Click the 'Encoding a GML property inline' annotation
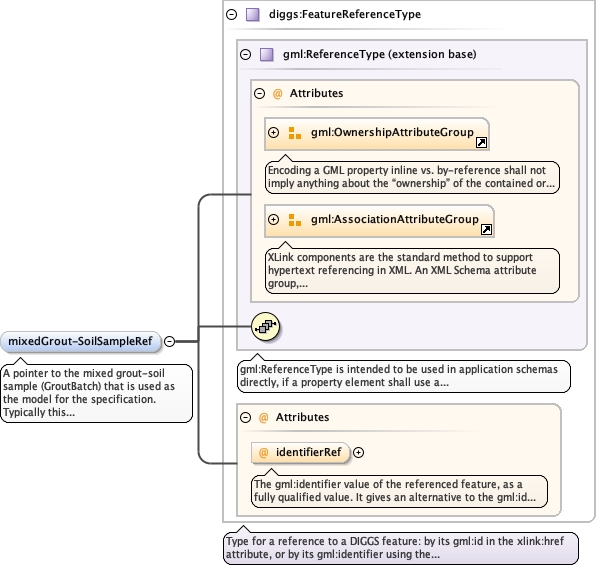The height and width of the screenshot is (568, 597). [412, 177]
